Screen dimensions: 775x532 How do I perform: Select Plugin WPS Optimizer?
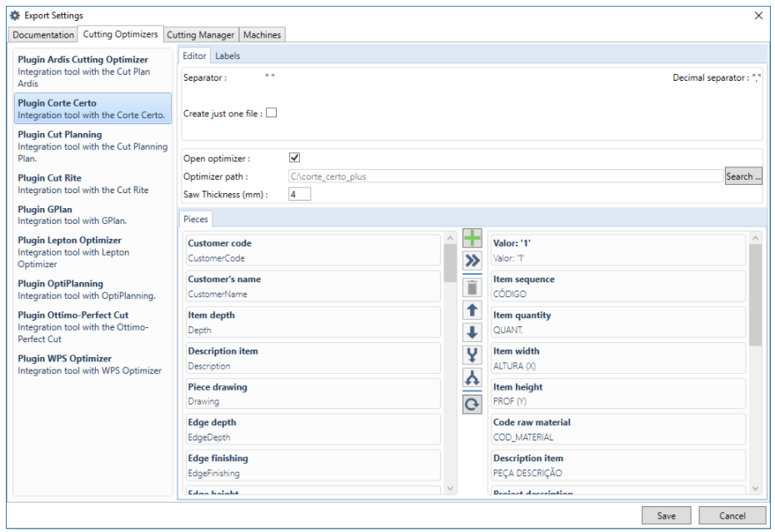click(92, 364)
